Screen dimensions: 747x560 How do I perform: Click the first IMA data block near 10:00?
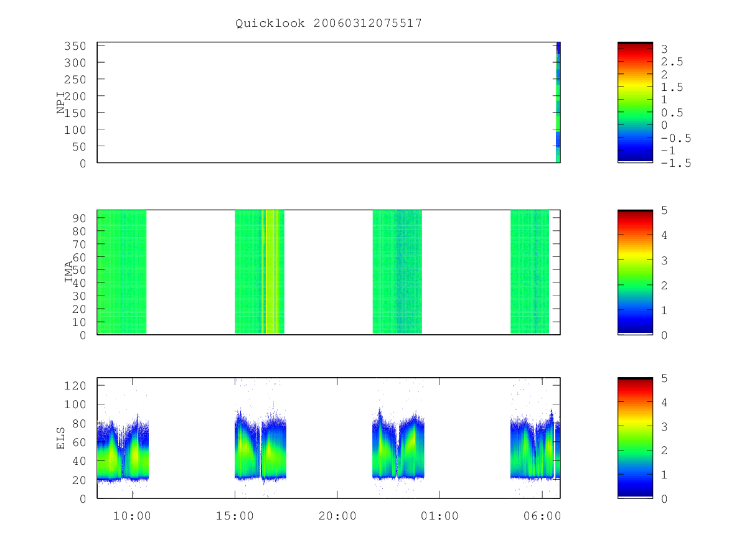[x=122, y=272]
